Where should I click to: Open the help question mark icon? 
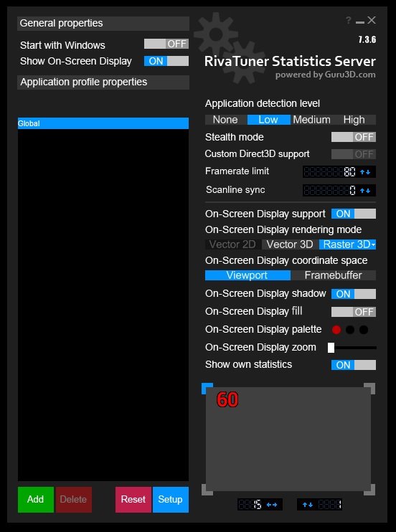coord(349,20)
